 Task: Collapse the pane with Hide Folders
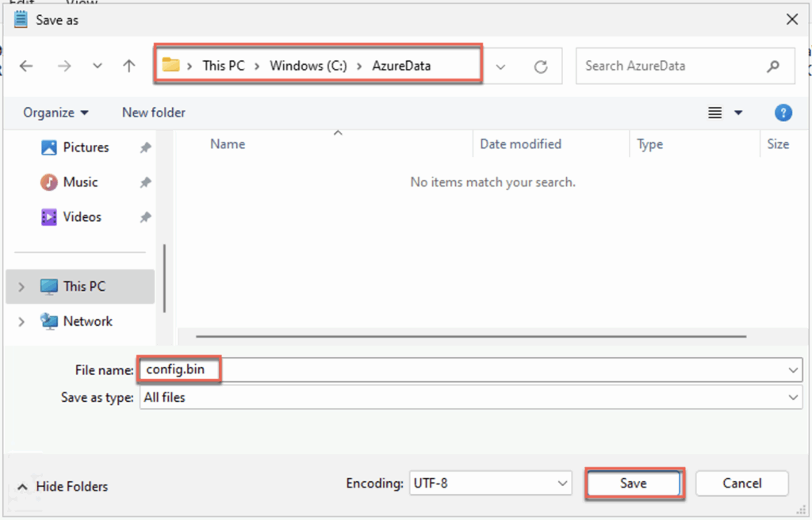[63, 487]
